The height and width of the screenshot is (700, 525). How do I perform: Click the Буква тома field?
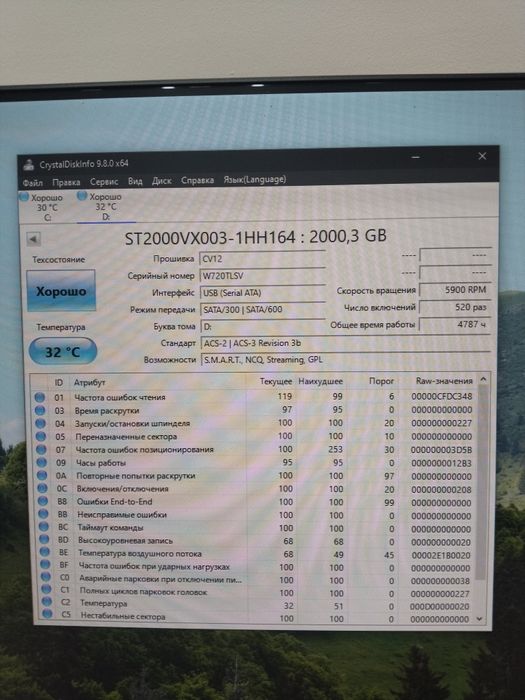click(263, 326)
